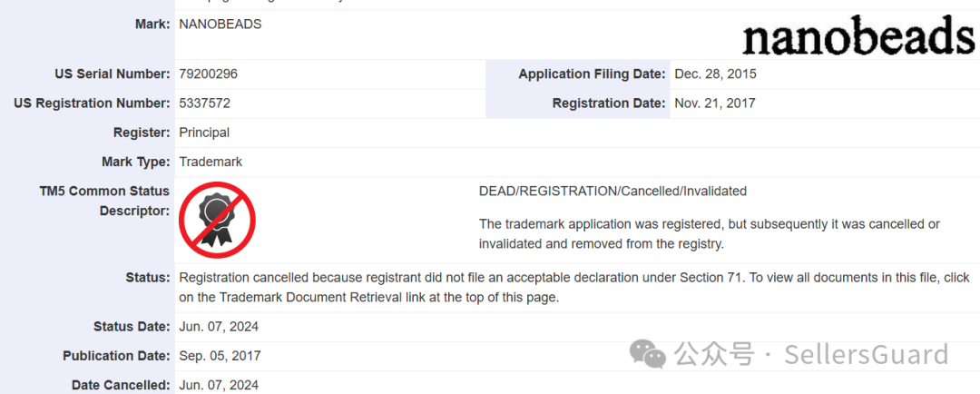This screenshot has width=980, height=394.
Task: Click the SellersGuard watermark text
Action: (x=866, y=354)
